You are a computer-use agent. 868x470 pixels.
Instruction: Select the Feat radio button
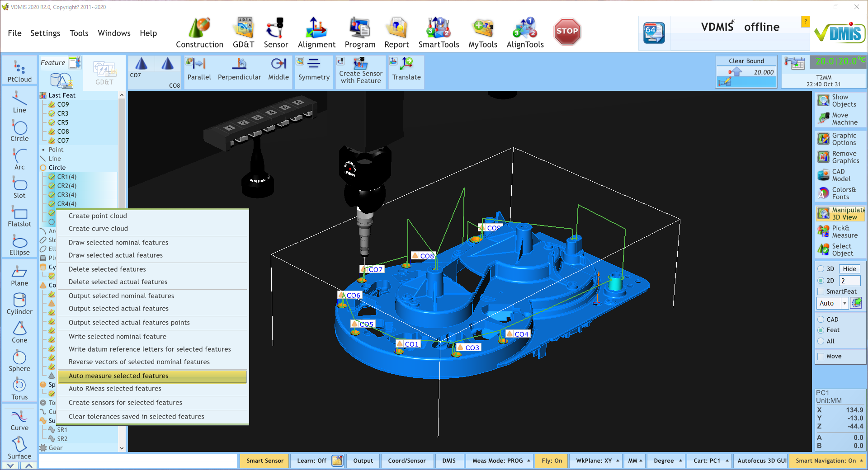821,330
